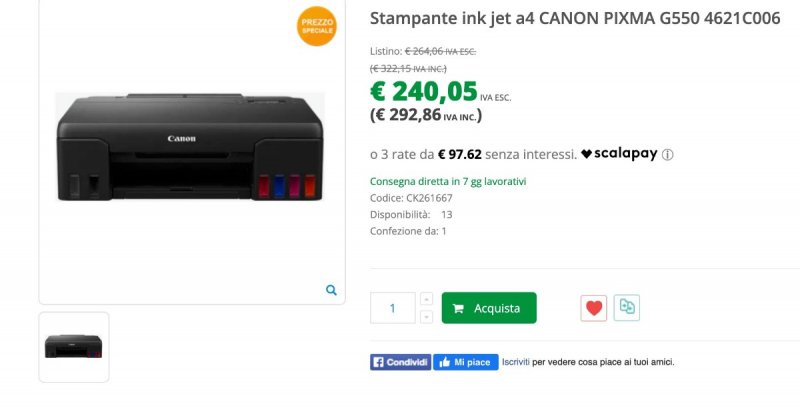
Task: Add product to wishlist with heart icon
Action: 593,308
